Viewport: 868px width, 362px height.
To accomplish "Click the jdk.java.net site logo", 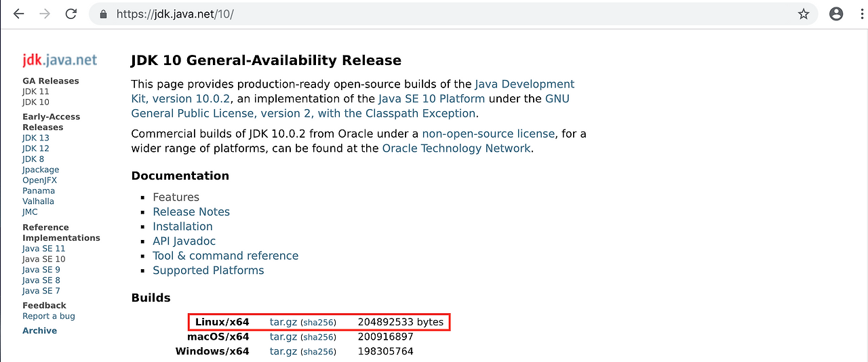I will tap(60, 60).
